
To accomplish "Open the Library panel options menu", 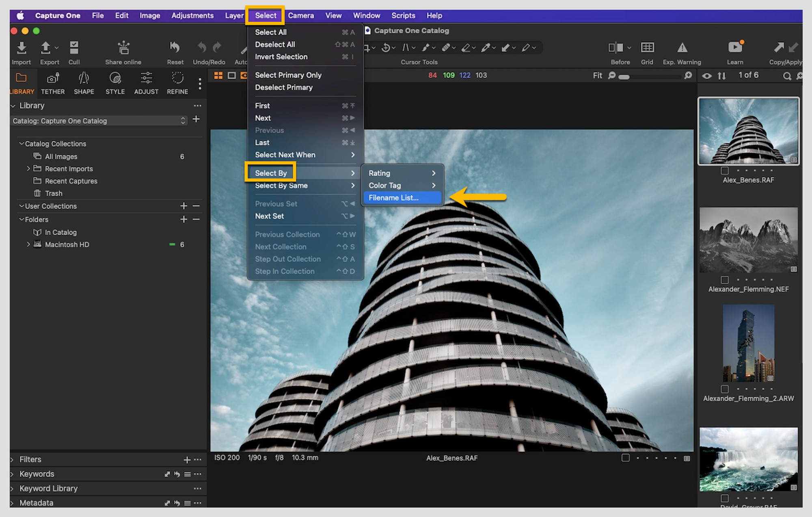I will pos(198,106).
